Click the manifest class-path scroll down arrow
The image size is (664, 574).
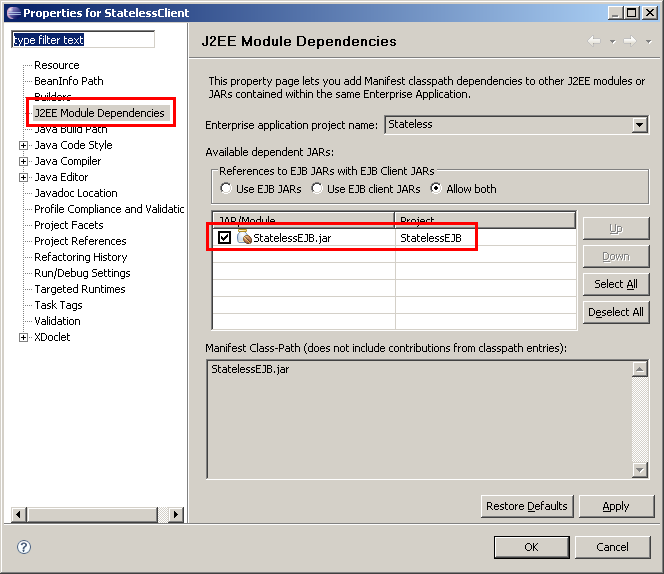tap(639, 469)
